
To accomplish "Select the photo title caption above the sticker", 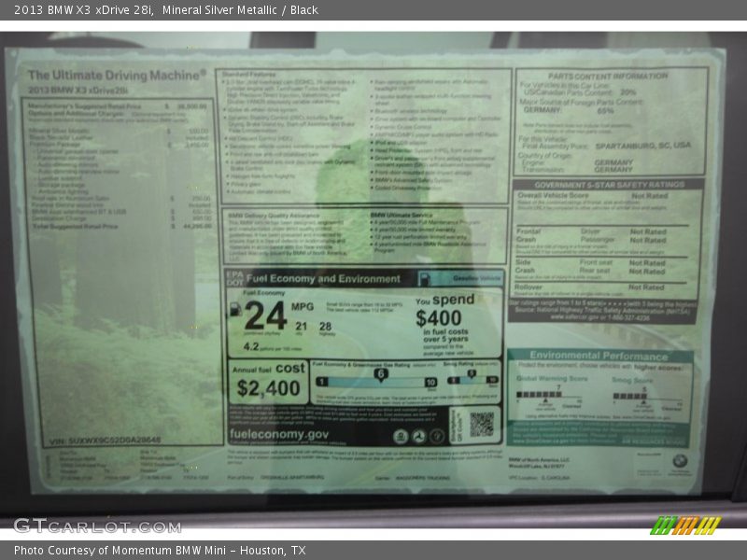I will [166, 10].
